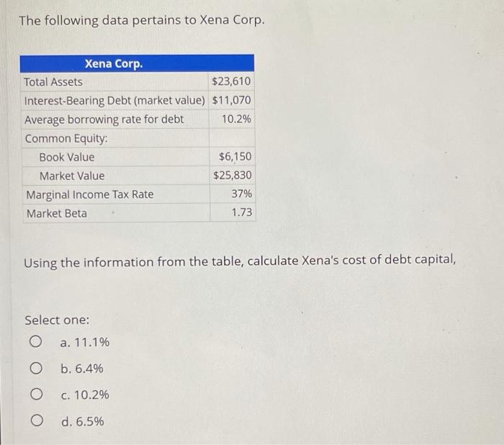Click the $11,070 debt value cell

click(231, 100)
